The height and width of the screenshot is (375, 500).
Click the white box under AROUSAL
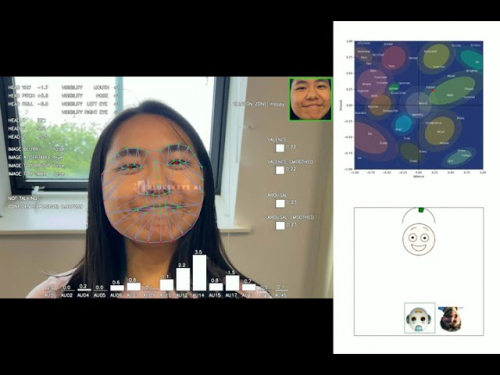coord(280,203)
